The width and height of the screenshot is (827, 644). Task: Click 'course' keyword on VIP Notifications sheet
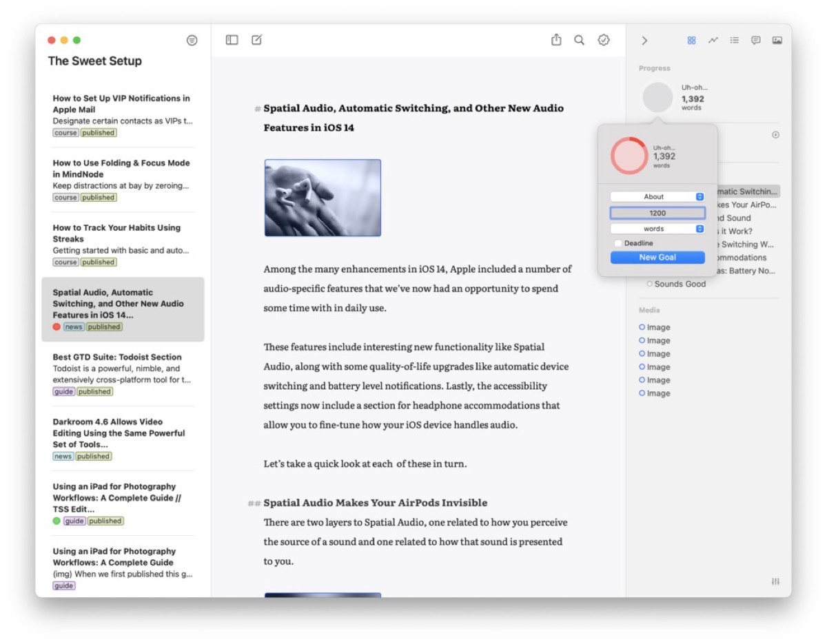(66, 133)
